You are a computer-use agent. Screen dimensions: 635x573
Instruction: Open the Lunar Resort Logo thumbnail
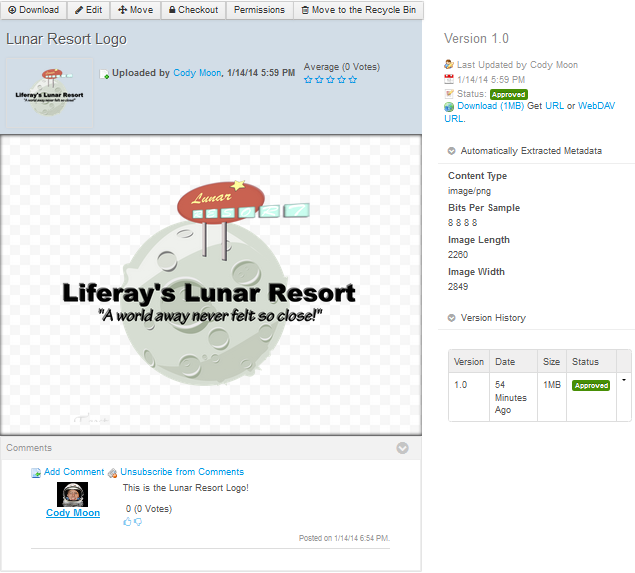click(49, 93)
